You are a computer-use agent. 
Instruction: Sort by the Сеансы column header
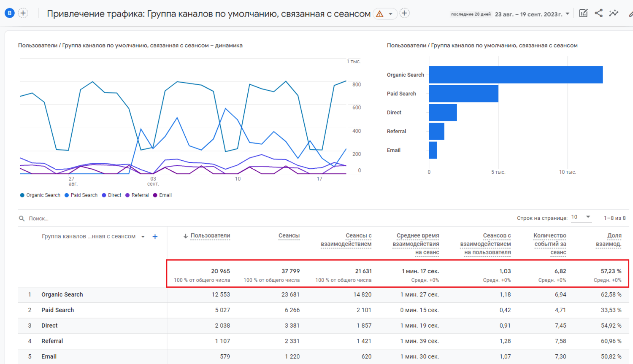tap(289, 236)
